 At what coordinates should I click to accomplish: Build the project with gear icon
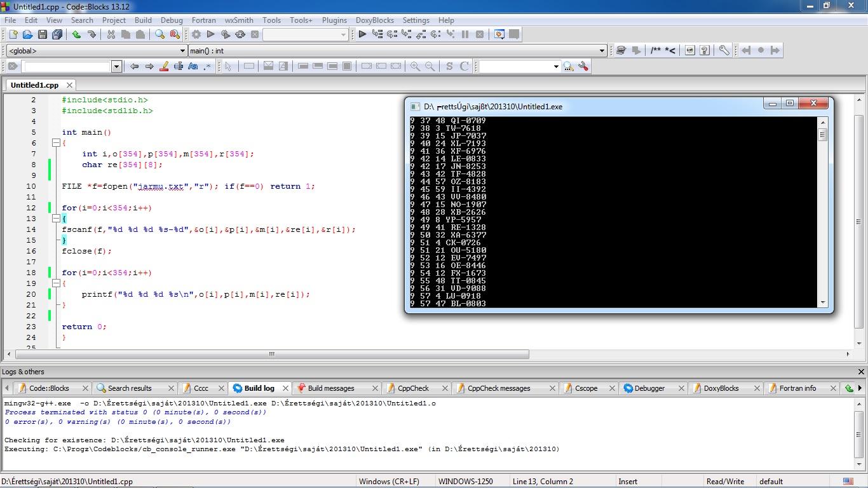click(196, 34)
